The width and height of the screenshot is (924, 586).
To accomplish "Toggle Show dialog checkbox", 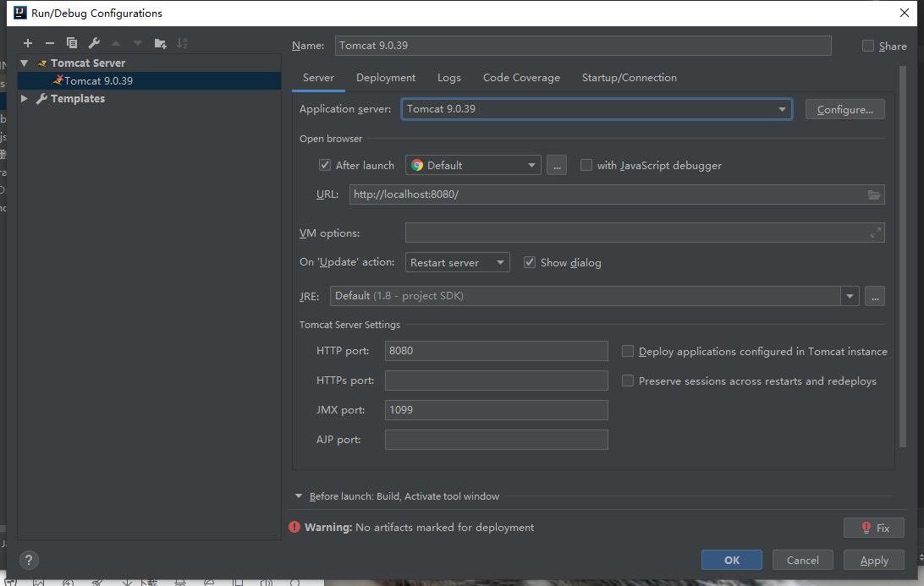I will pyautogui.click(x=529, y=263).
